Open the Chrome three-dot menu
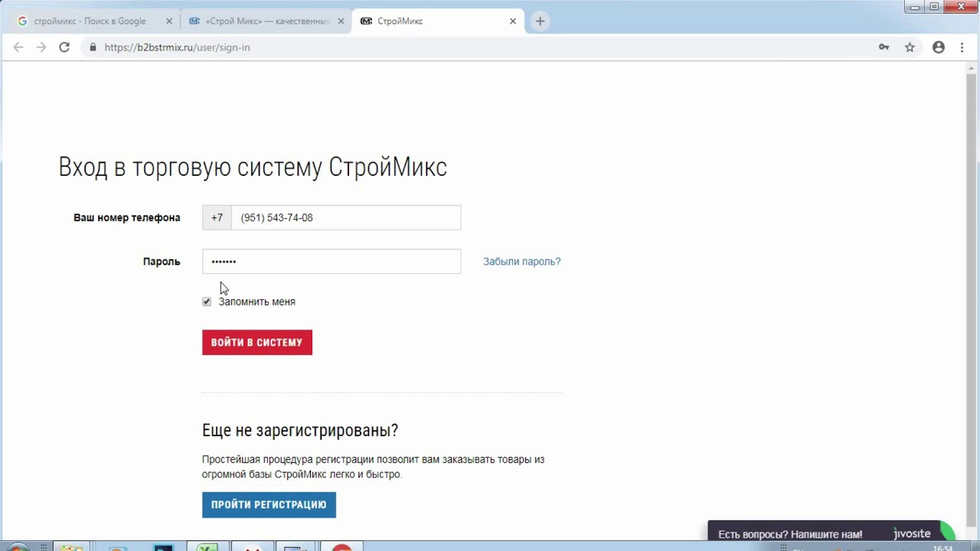The image size is (980, 551). coord(962,47)
